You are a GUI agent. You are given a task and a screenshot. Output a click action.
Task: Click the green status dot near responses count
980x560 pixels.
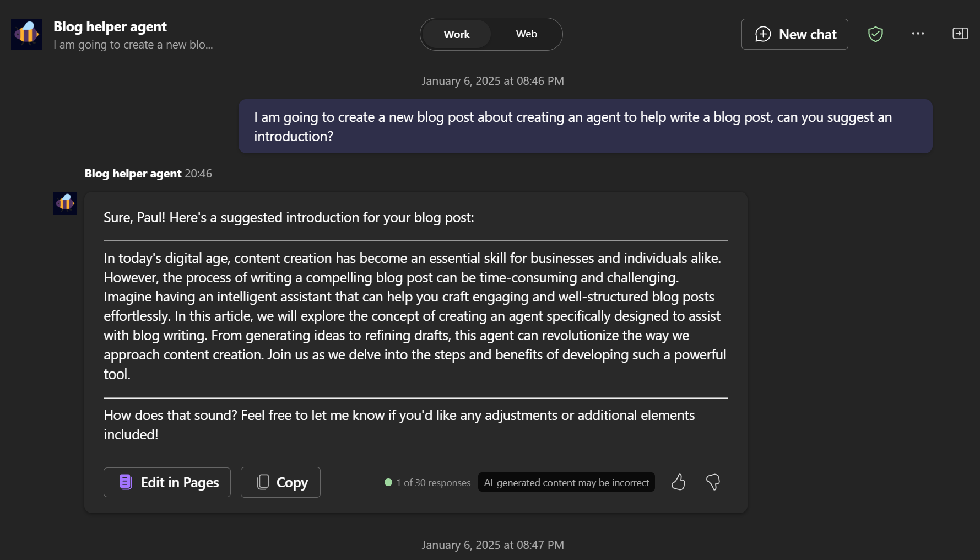pos(388,482)
